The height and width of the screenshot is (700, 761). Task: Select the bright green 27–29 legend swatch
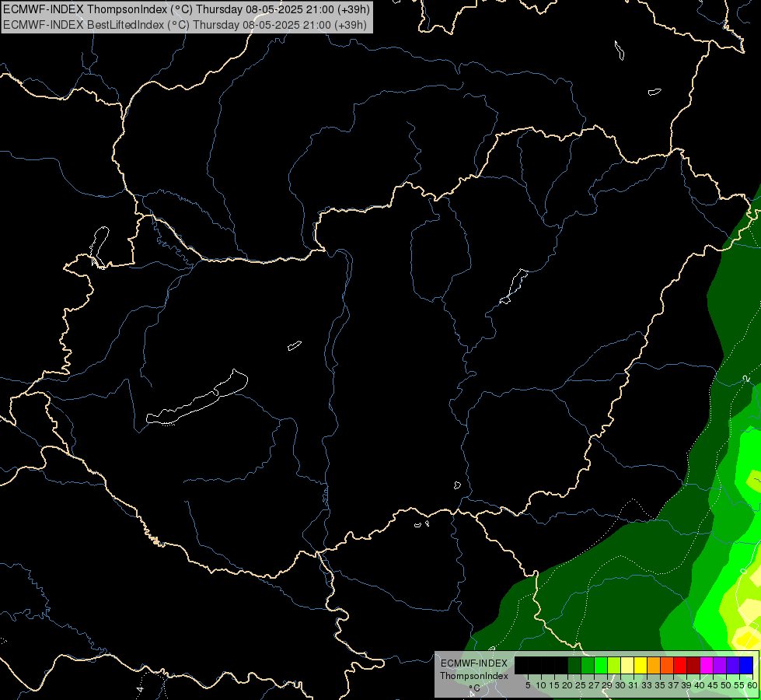coord(601,665)
